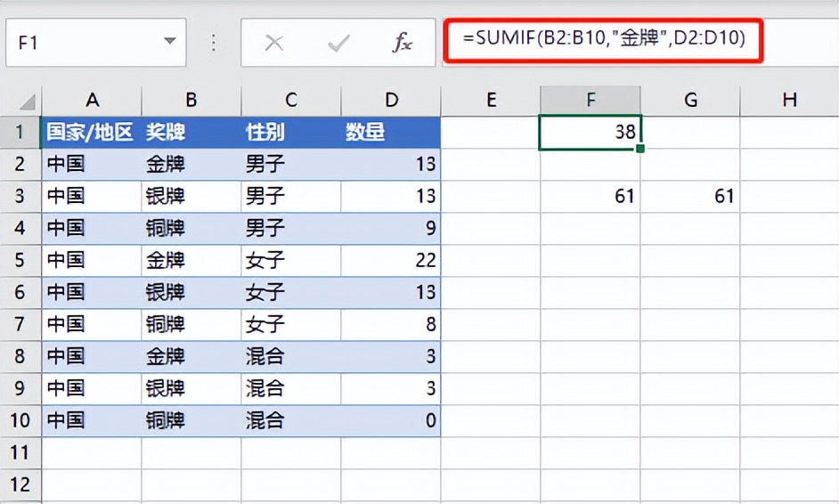Select row 5 header
This screenshot has width=839, height=504.
(20, 261)
